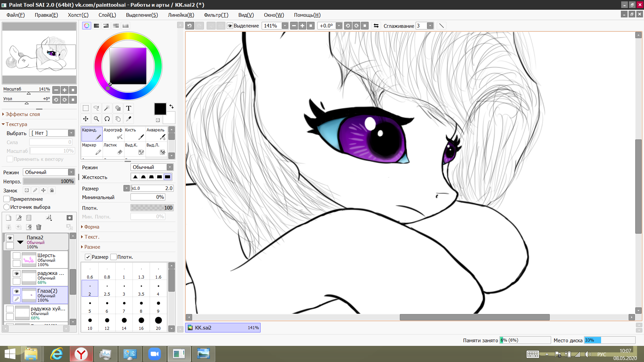The image size is (644, 362).
Task: Select the Hand pan tool
Action: [118, 119]
